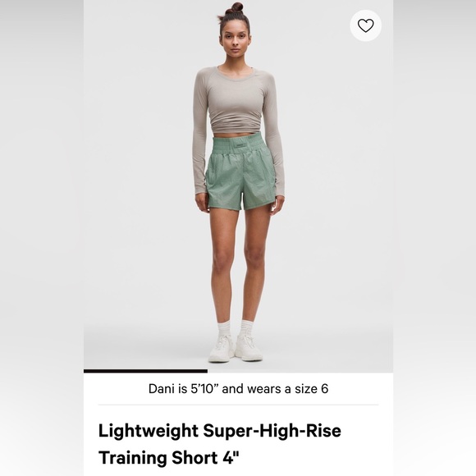Click the word 'Training' in the product name
This screenshot has width=476, height=476.
(x=133, y=457)
